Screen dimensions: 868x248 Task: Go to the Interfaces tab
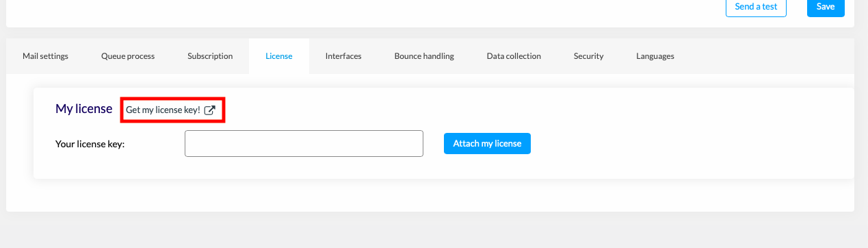[x=343, y=56]
